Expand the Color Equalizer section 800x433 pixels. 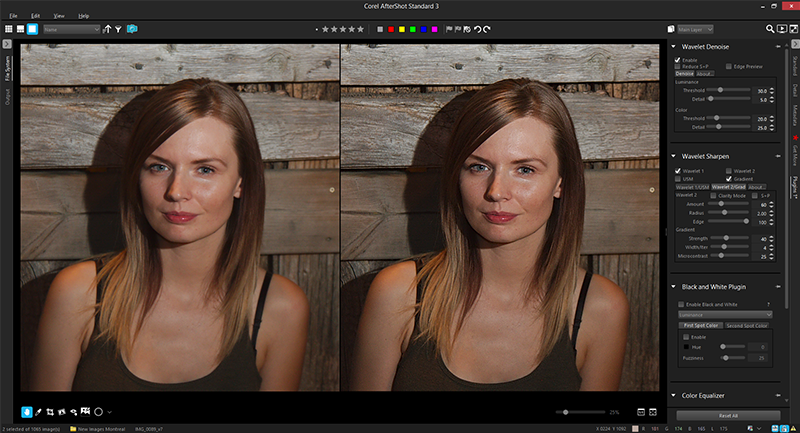pos(673,395)
